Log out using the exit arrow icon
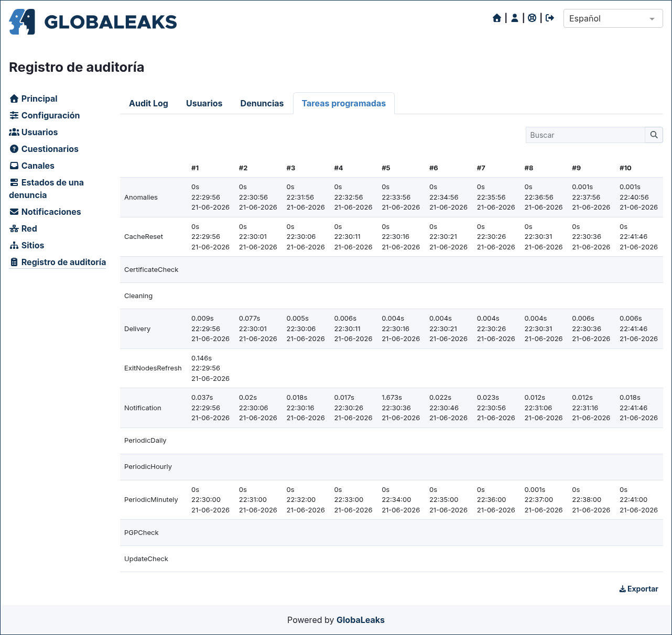 coord(550,18)
